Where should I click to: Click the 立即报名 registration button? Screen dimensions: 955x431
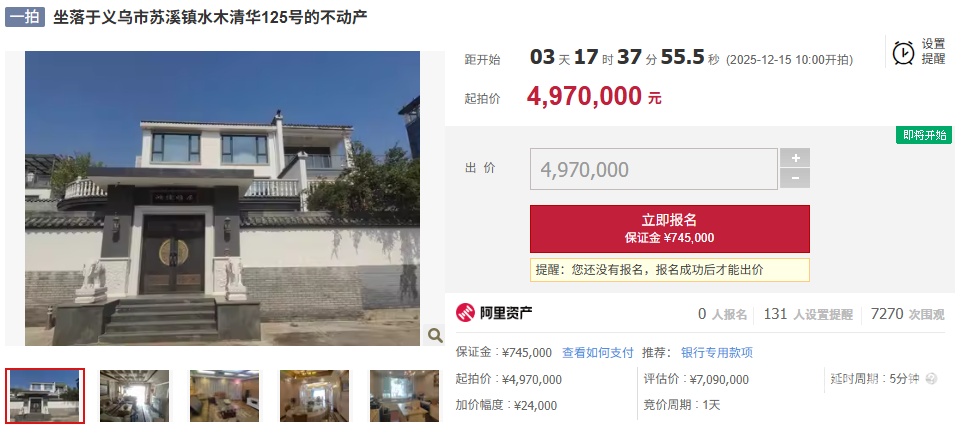670,228
